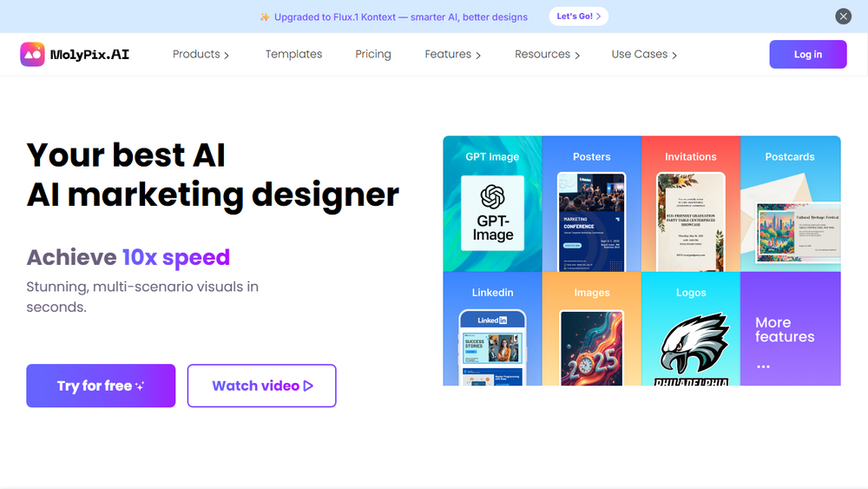This screenshot has width=868, height=489.
Task: Click the three dots under More features
Action: pos(763,367)
